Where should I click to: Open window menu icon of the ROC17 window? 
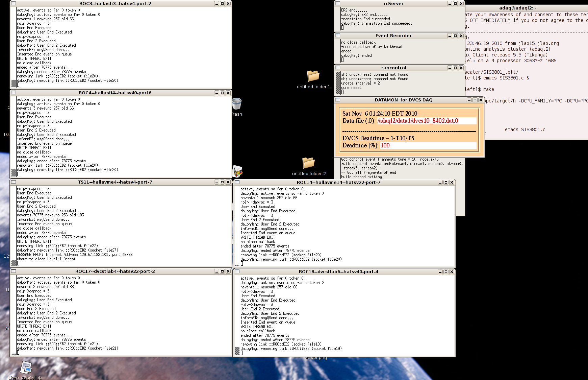14,271
